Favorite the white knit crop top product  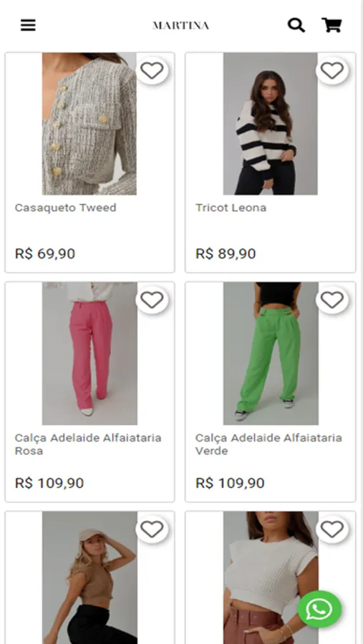(332, 530)
